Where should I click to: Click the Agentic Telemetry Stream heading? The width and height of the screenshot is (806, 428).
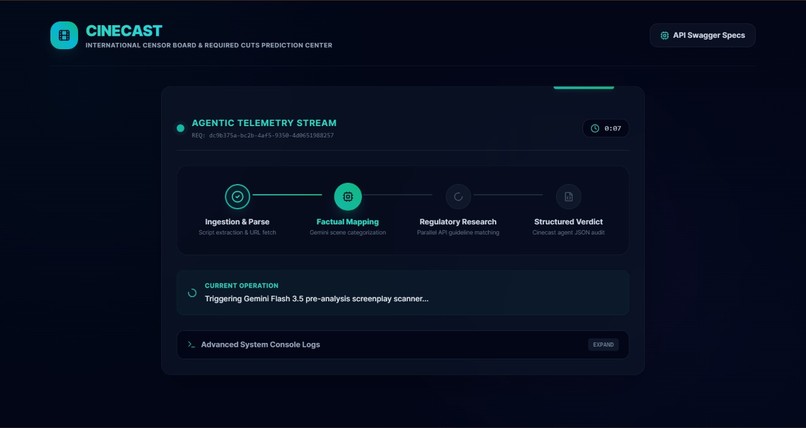click(264, 123)
